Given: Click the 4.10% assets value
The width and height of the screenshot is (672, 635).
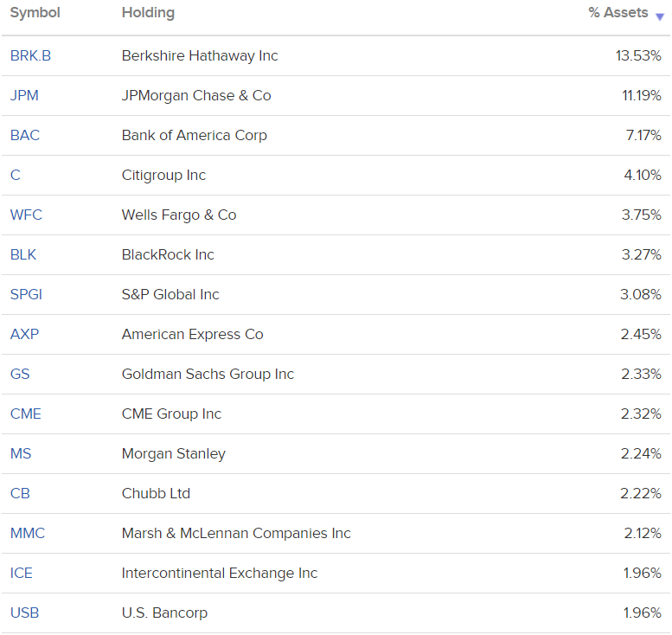Looking at the screenshot, I should 643,175.
